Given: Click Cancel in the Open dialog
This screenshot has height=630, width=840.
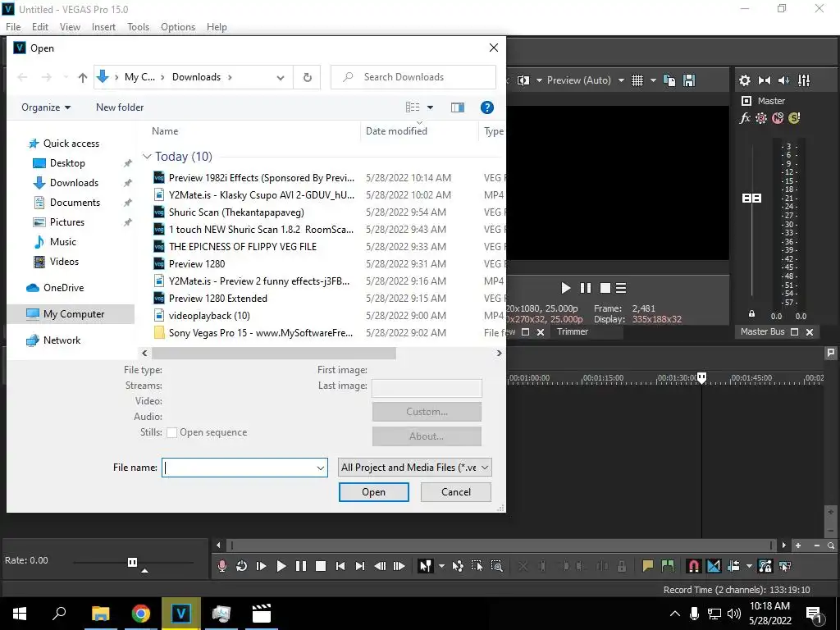Looking at the screenshot, I should coord(456,492).
